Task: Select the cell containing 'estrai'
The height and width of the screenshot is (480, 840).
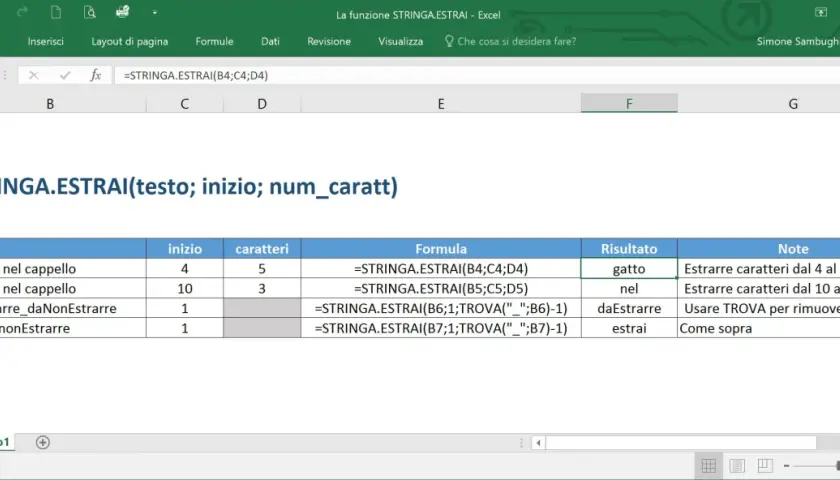Action: 629,328
